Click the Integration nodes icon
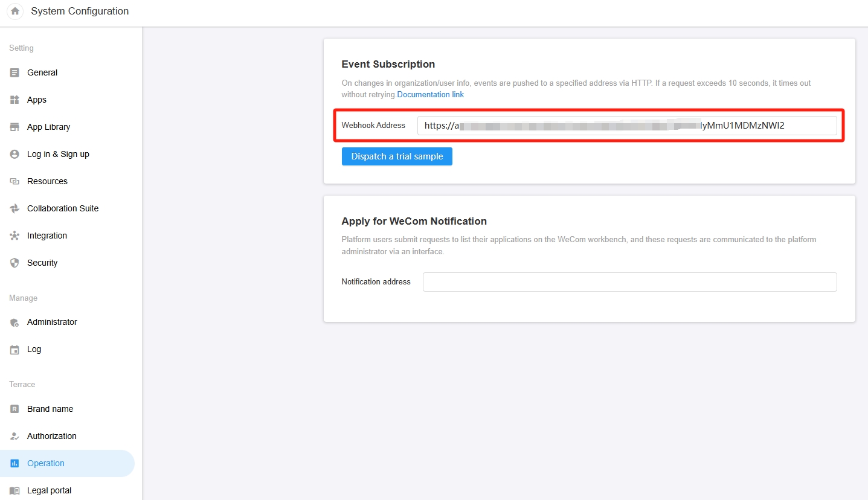 pyautogui.click(x=15, y=236)
